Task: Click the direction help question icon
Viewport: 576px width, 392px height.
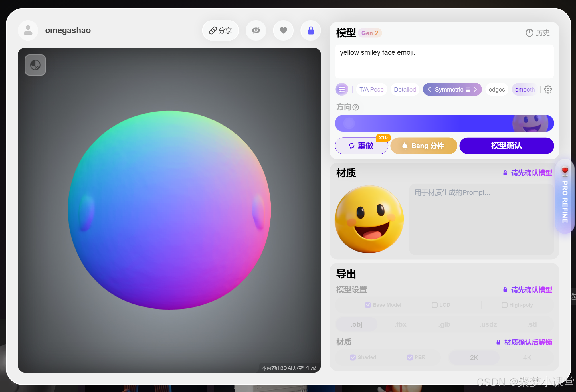Action: 355,107
